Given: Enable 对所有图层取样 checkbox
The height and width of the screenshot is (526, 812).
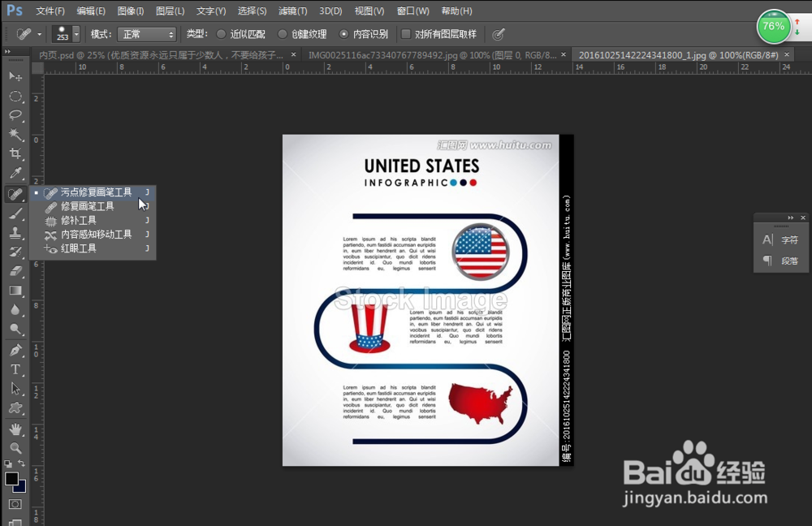Looking at the screenshot, I should point(406,34).
